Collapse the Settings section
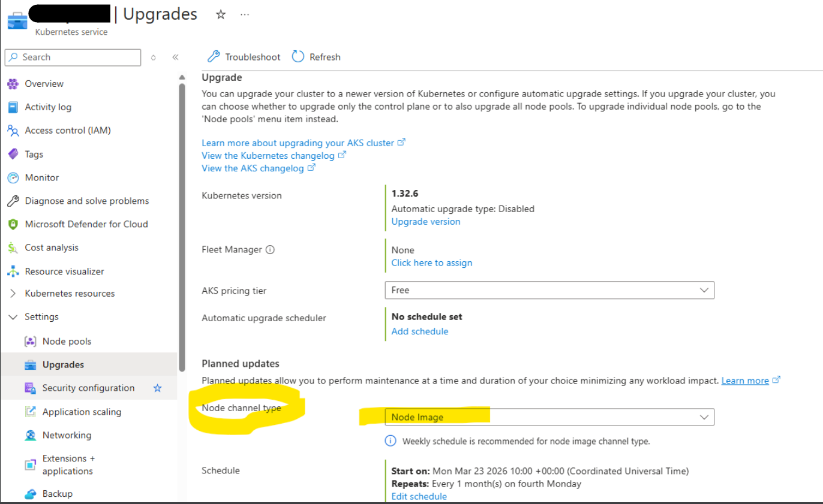The height and width of the screenshot is (504, 823). tap(13, 317)
